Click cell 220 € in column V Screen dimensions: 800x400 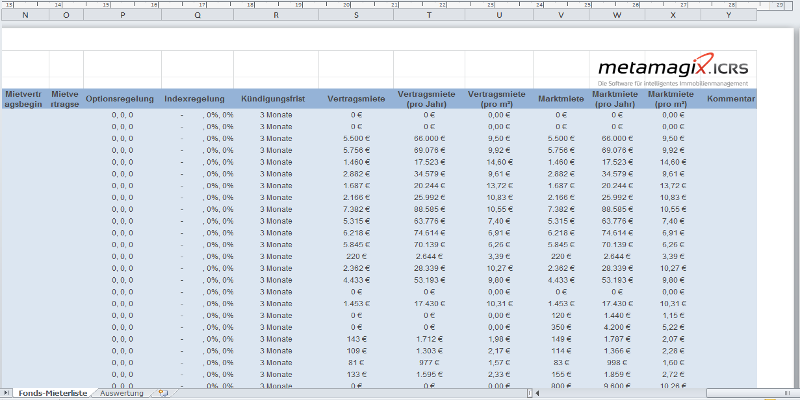pyautogui.click(x=561, y=256)
